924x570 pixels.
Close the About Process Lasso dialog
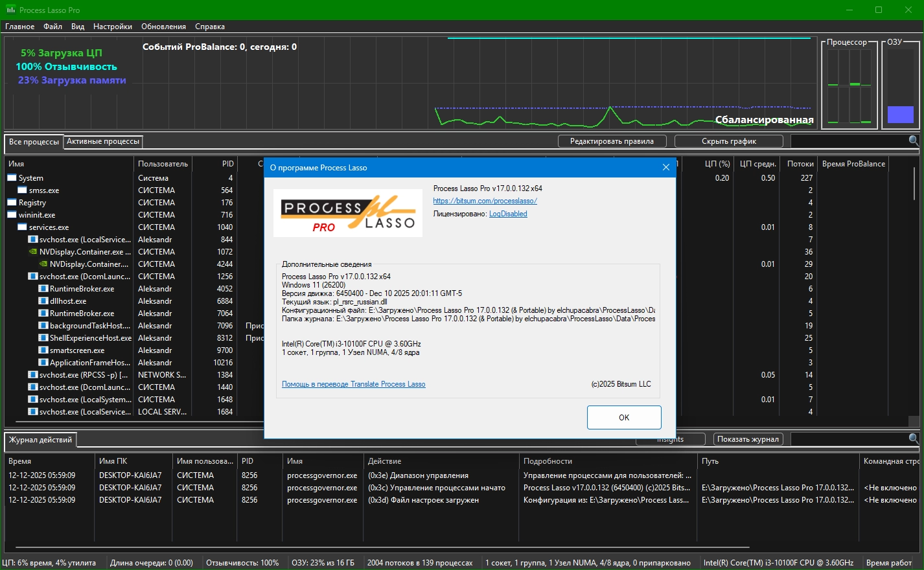coord(665,167)
